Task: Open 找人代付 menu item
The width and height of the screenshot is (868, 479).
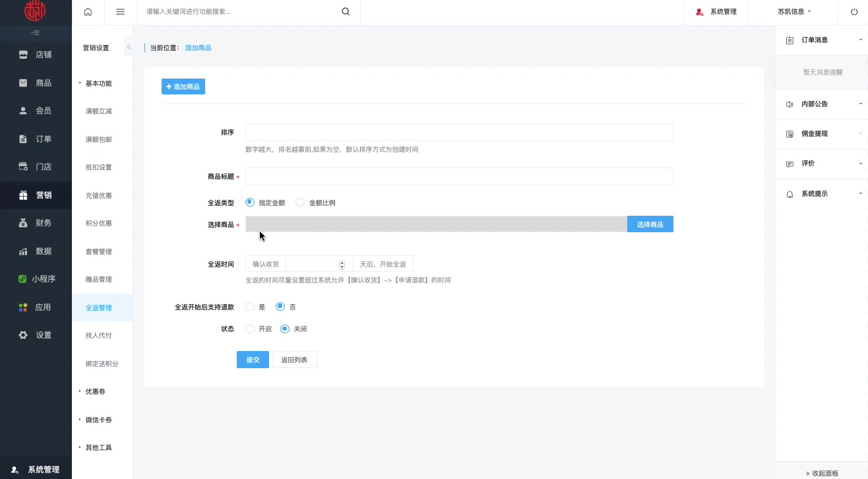Action: [x=99, y=335]
